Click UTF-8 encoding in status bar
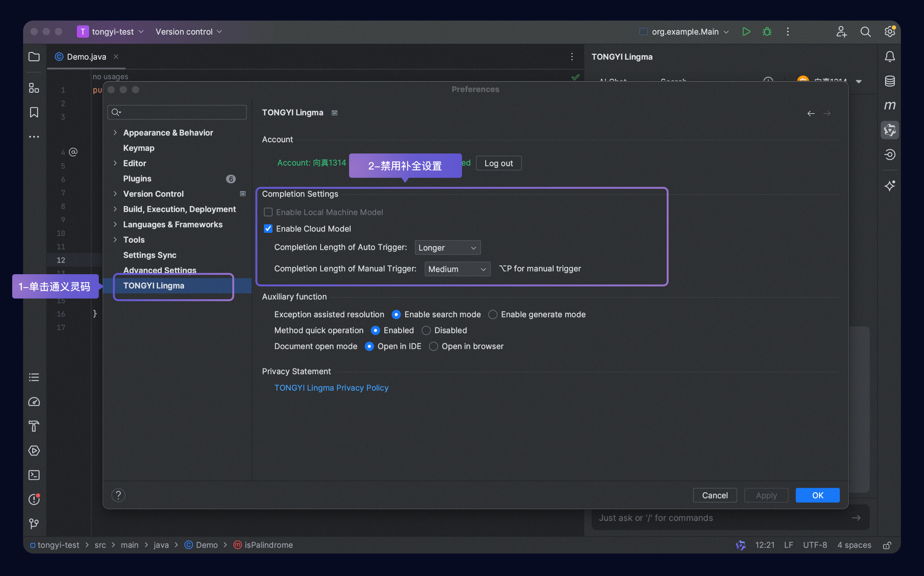This screenshot has height=576, width=924. [815, 545]
